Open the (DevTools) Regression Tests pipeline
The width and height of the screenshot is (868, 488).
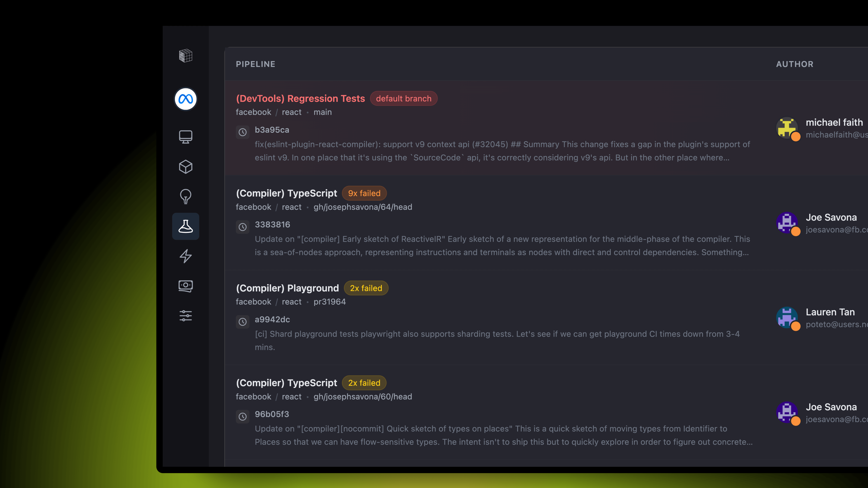(x=300, y=98)
